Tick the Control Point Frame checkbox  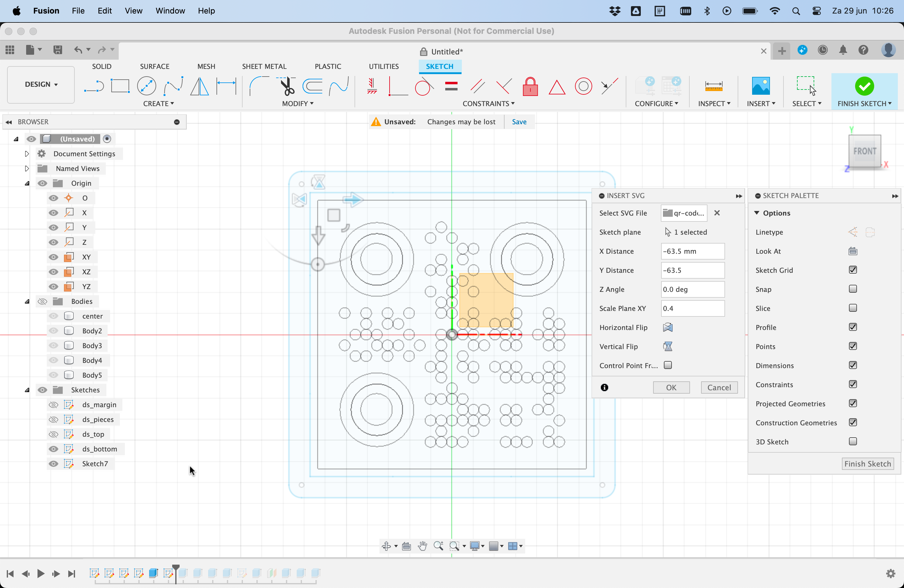tap(668, 365)
